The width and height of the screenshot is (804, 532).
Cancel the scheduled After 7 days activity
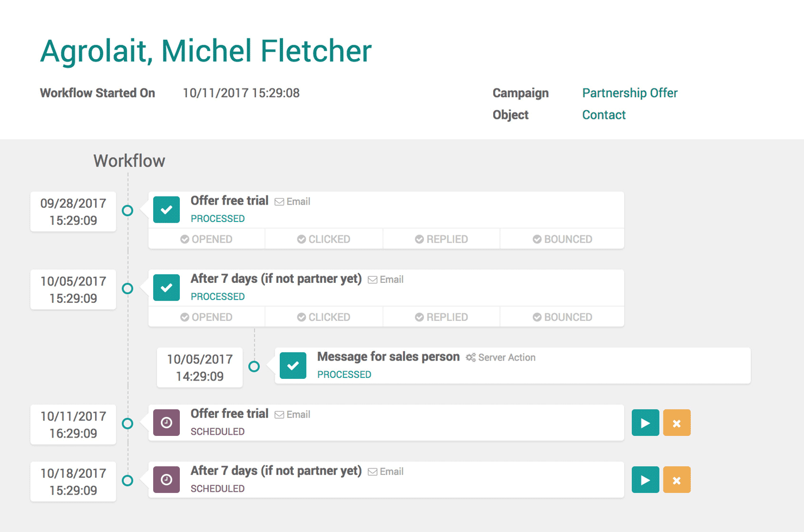pos(677,479)
